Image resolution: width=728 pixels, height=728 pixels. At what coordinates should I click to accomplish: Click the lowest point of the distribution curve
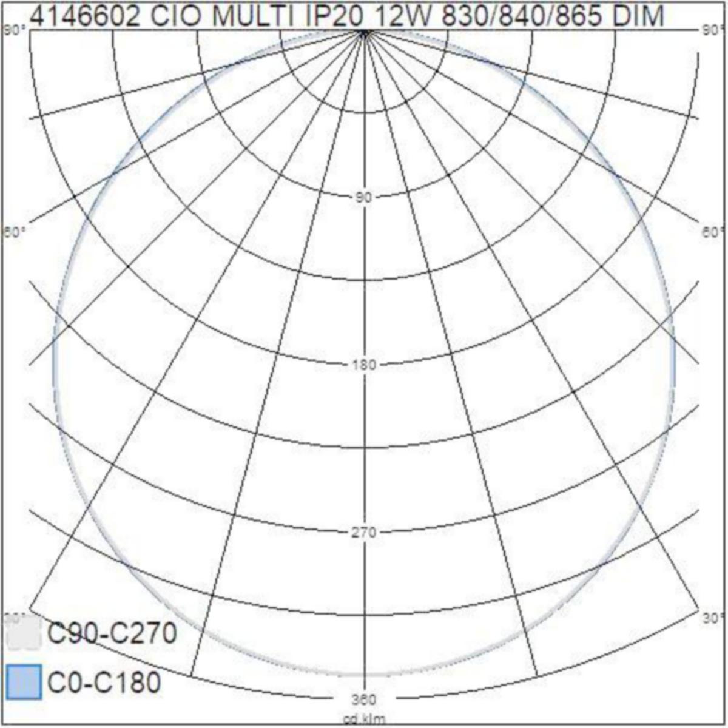tap(364, 674)
